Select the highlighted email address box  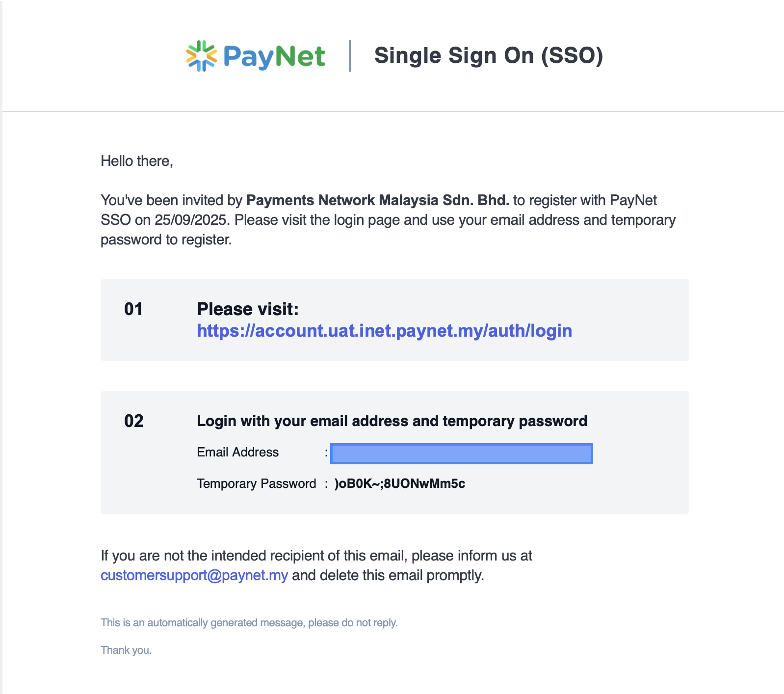tap(461, 454)
